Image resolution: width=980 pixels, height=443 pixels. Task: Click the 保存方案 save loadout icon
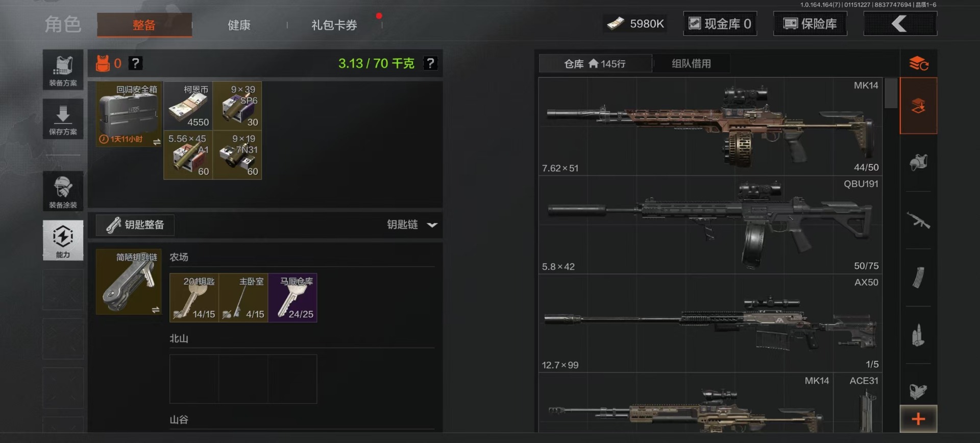[x=63, y=119]
